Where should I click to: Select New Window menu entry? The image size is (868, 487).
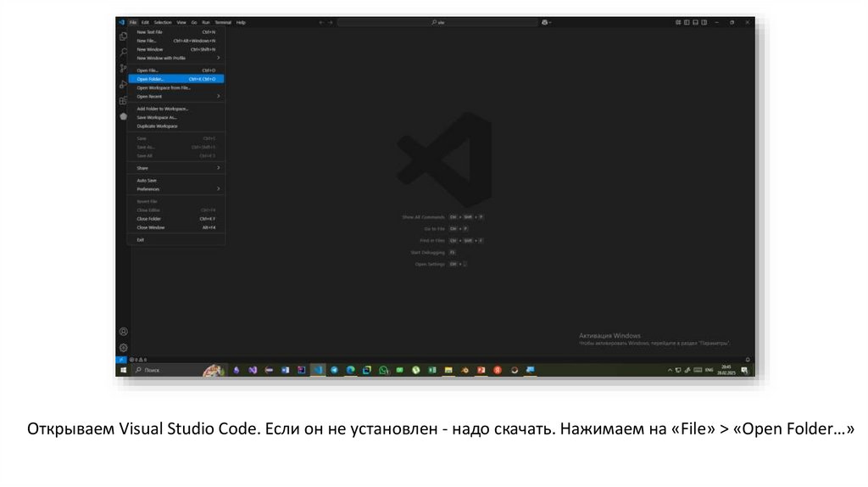point(176,49)
